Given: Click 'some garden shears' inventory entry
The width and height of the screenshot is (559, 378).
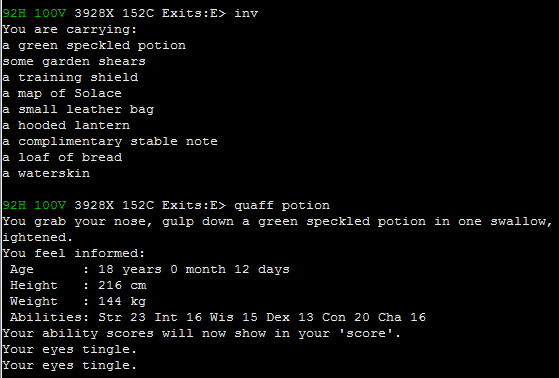Looking at the screenshot, I should click(74, 61).
